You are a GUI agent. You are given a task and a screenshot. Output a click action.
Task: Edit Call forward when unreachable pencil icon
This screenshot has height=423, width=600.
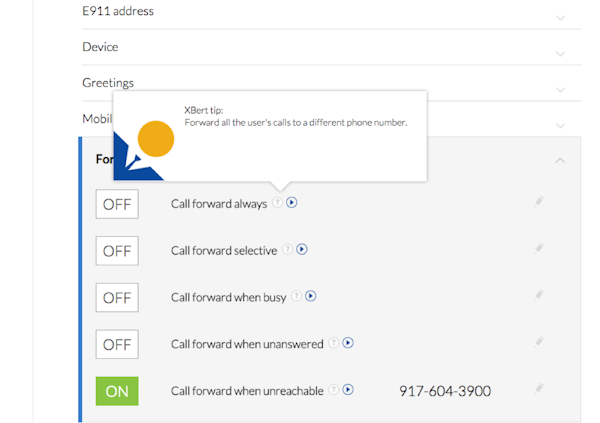pyautogui.click(x=539, y=389)
